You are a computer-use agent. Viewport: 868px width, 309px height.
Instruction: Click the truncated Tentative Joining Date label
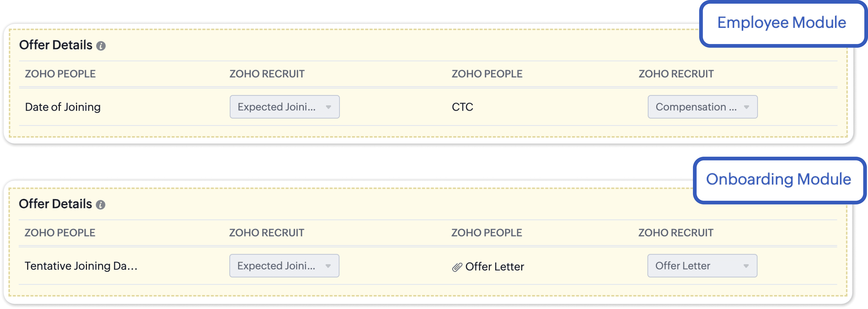point(81,266)
